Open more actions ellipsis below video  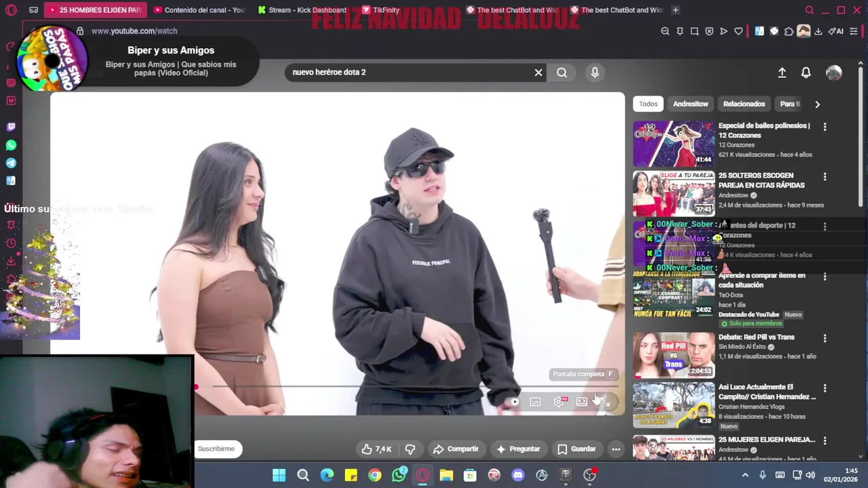pyautogui.click(x=616, y=449)
